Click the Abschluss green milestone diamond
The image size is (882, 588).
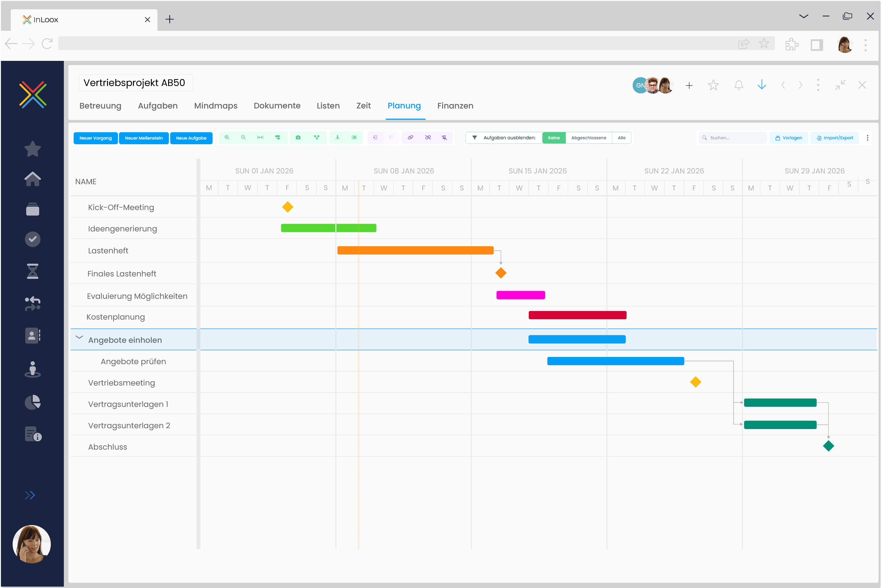click(828, 446)
